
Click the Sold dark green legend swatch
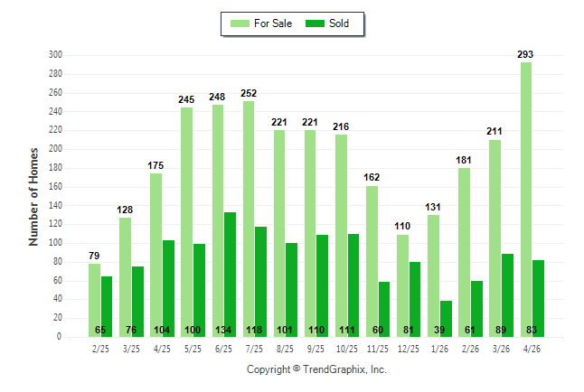tap(316, 23)
